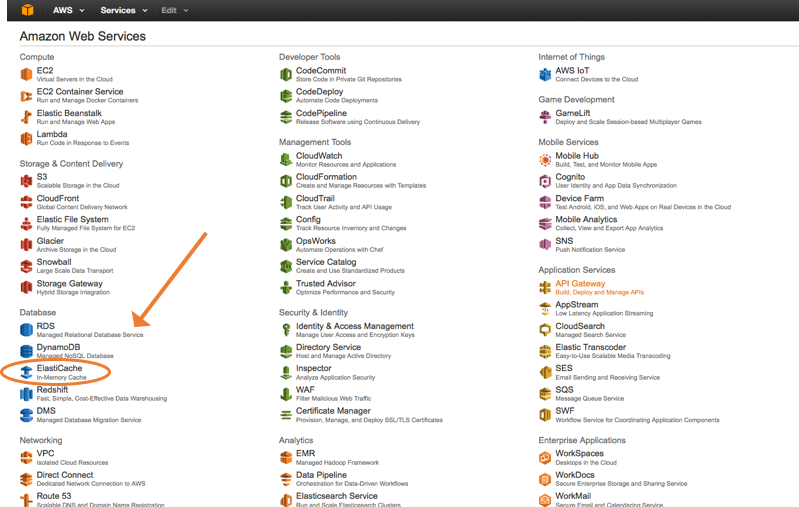Image resolution: width=799 pixels, height=507 pixels.
Task: Click the OpsWorks icon
Action: pyautogui.click(x=286, y=245)
